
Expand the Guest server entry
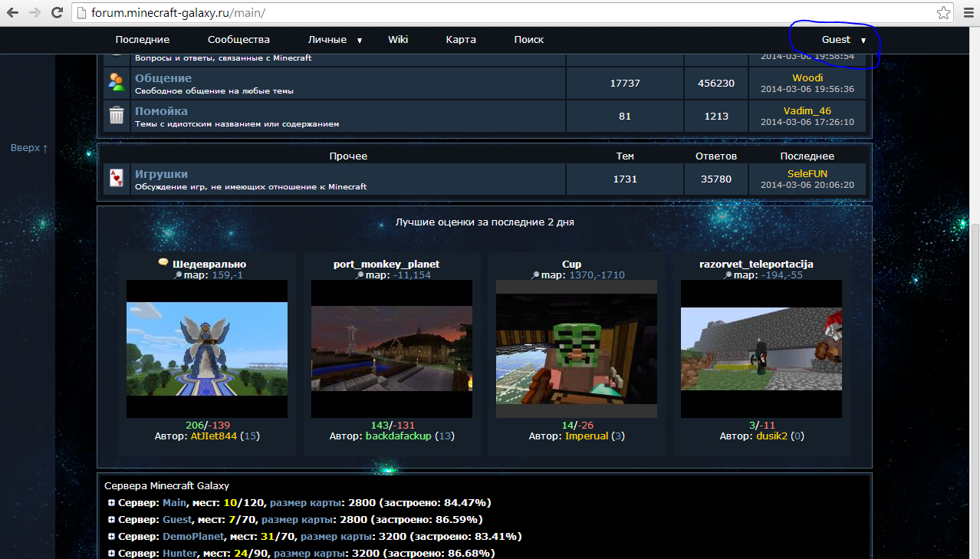tap(112, 520)
